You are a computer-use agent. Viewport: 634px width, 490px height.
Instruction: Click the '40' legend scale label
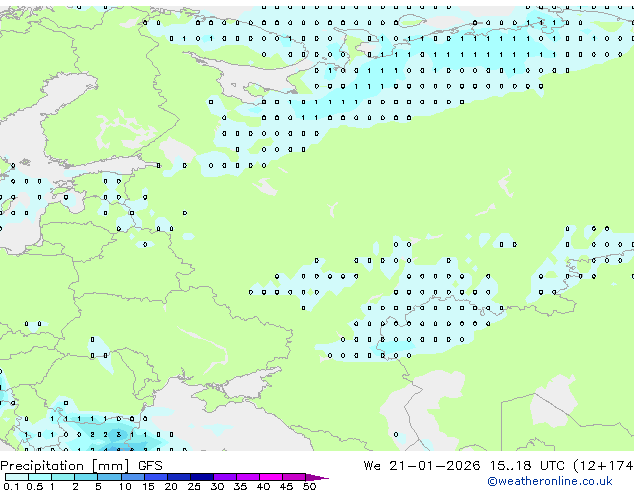click(263, 486)
